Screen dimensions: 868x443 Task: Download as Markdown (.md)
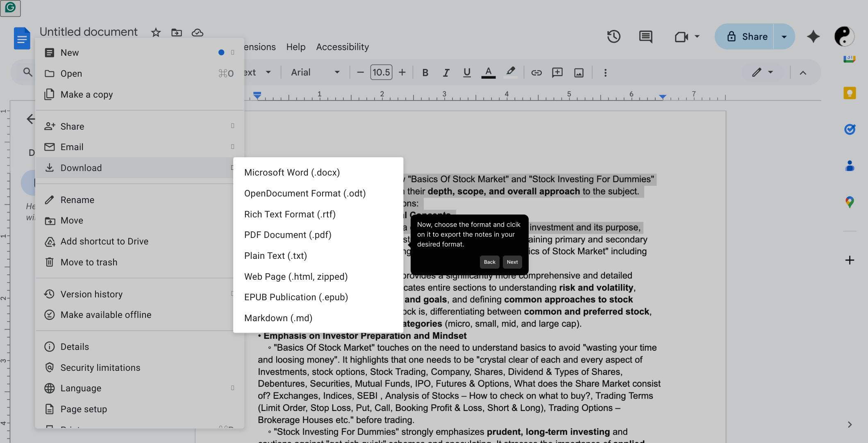pos(318,318)
